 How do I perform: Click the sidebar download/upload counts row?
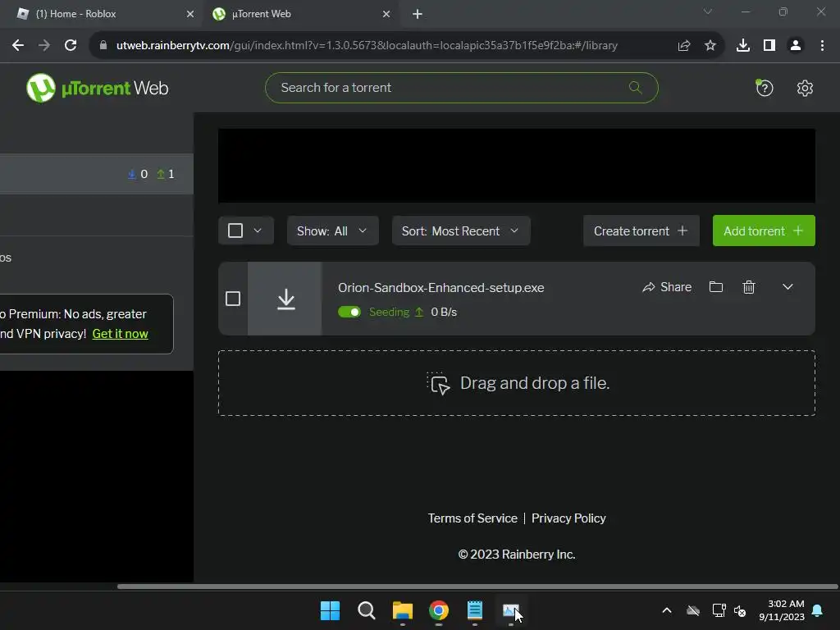[x=97, y=174]
